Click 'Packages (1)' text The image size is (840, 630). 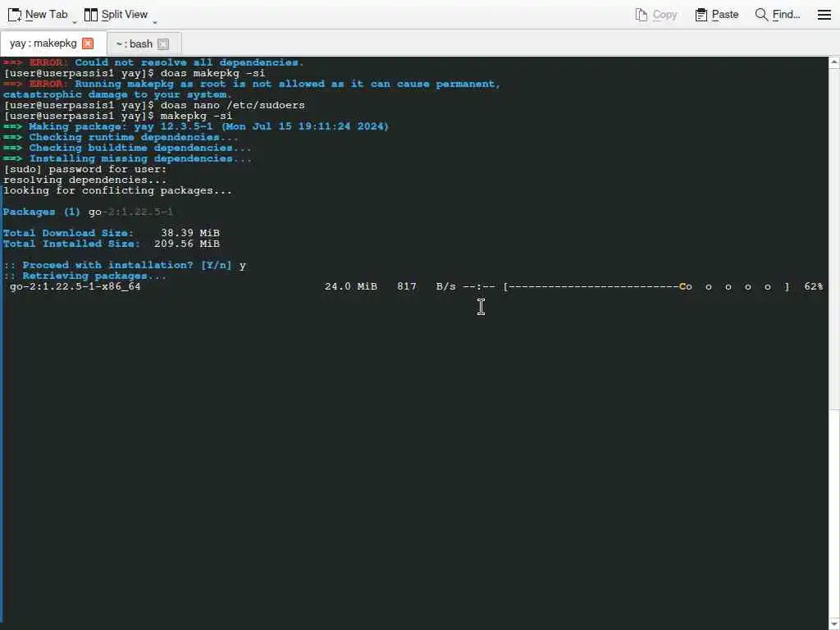[x=42, y=212]
